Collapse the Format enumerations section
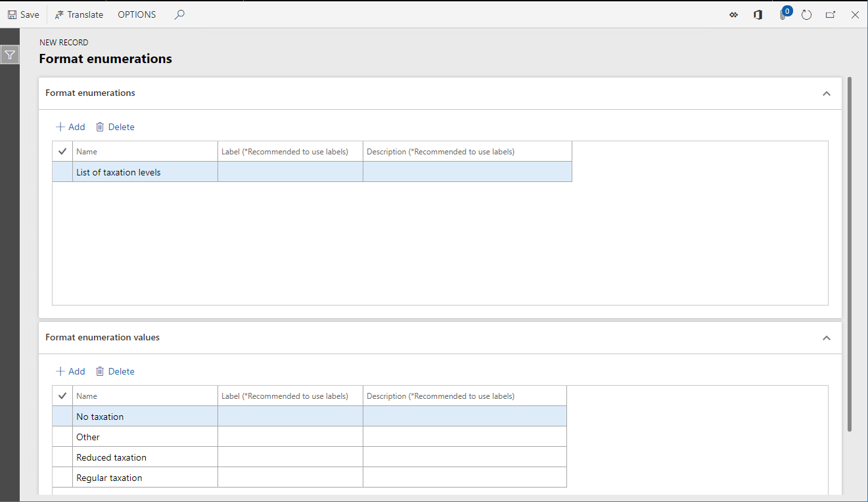The height and width of the screenshot is (502, 868). tap(826, 93)
